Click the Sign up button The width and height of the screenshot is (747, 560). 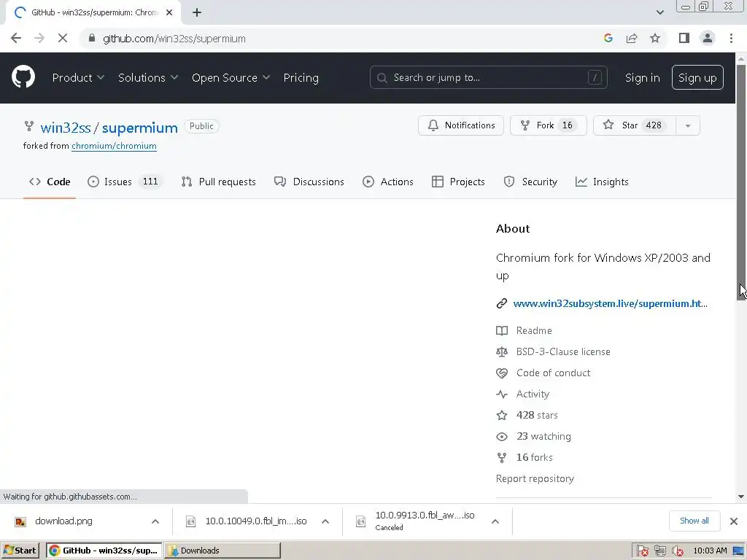(x=697, y=77)
